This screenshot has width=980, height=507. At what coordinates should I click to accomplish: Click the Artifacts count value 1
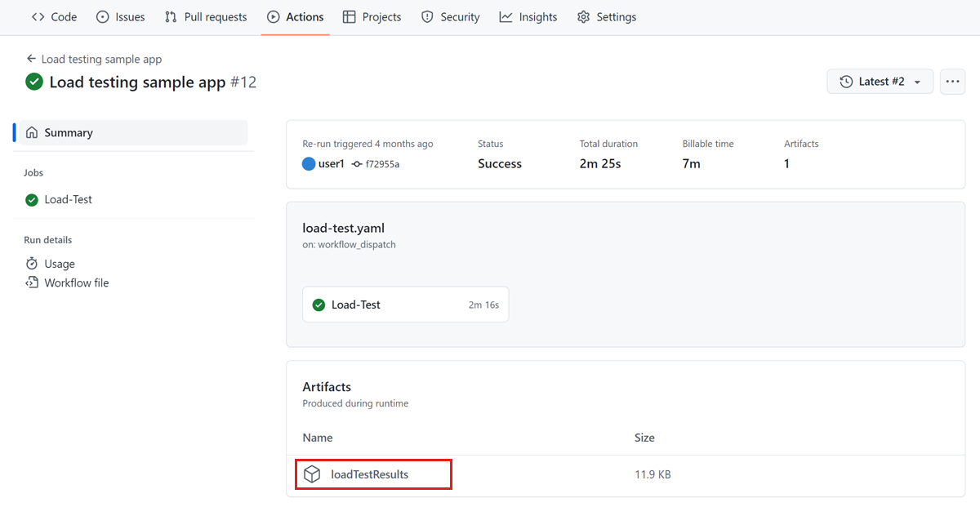click(786, 164)
